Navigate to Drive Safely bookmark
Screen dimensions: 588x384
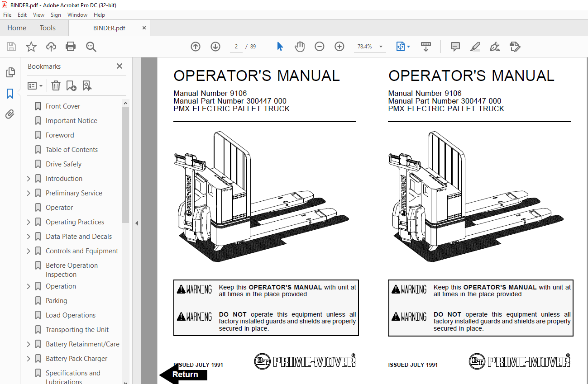click(63, 164)
